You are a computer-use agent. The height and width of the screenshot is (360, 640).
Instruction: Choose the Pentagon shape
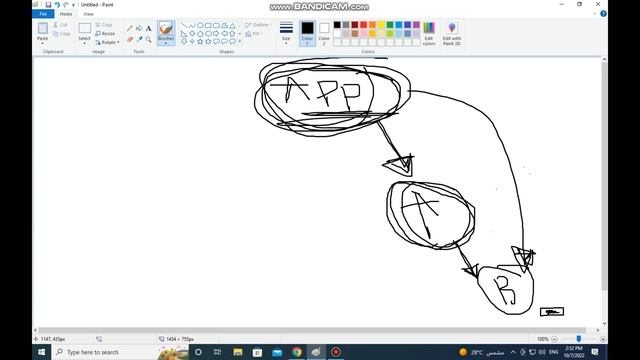[x=200, y=33]
